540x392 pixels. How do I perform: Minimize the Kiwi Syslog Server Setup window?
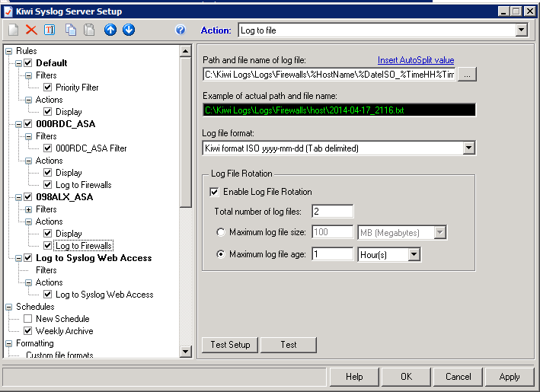(x=503, y=11)
